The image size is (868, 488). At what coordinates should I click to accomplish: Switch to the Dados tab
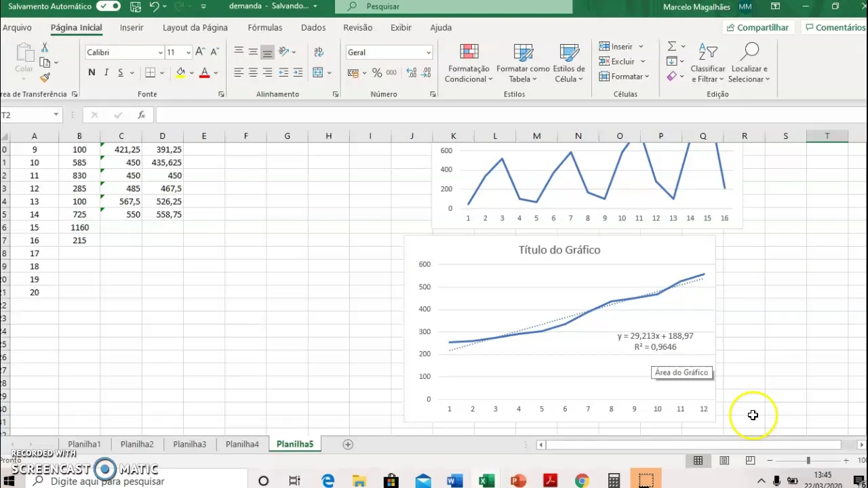313,28
